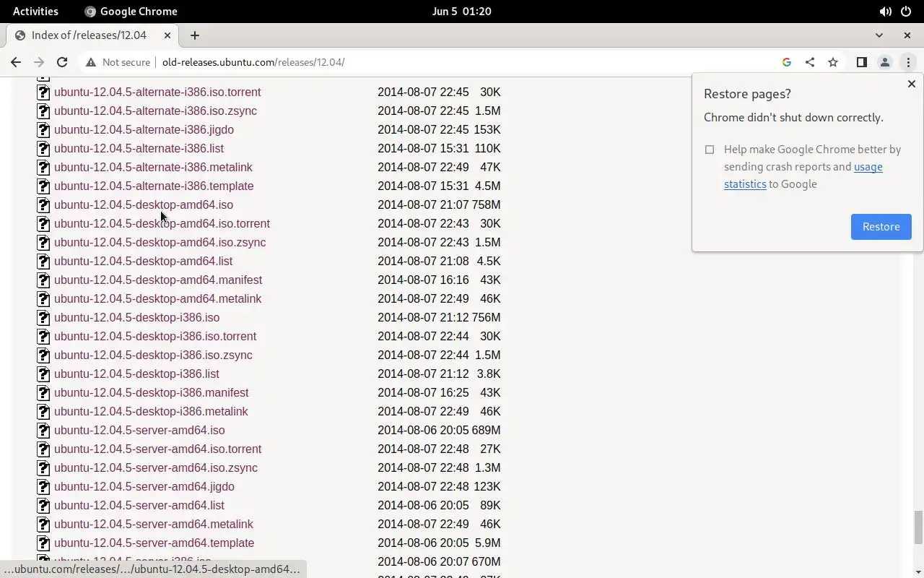The width and height of the screenshot is (924, 578).
Task: Open ubuntu-12.04.5-alternate-i386.jigdo link
Action: [x=144, y=129]
